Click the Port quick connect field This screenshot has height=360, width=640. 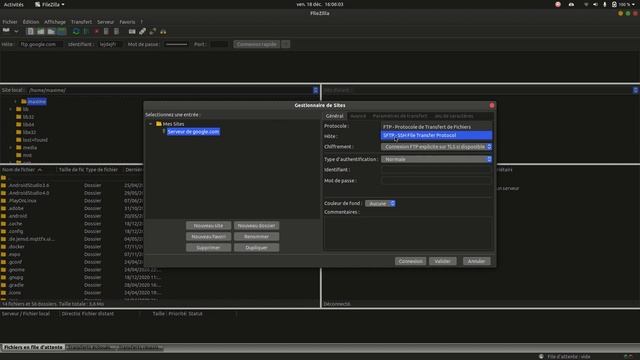click(220, 44)
